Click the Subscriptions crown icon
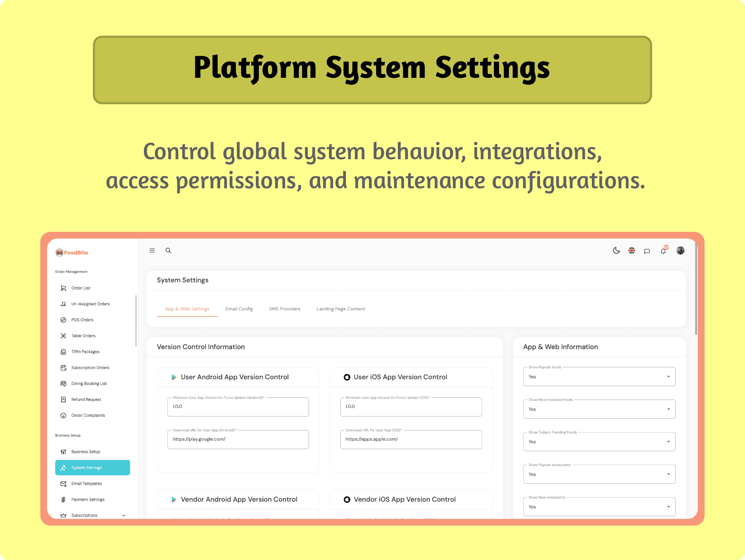 click(63, 515)
